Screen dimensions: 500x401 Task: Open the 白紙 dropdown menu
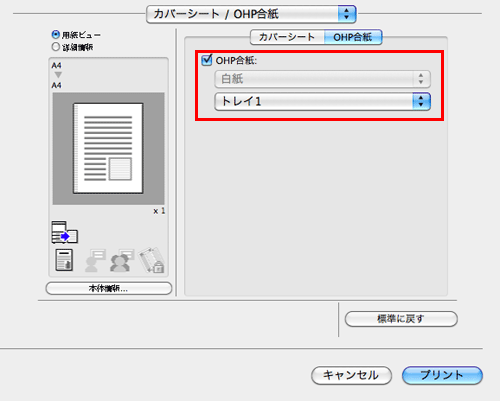click(322, 79)
